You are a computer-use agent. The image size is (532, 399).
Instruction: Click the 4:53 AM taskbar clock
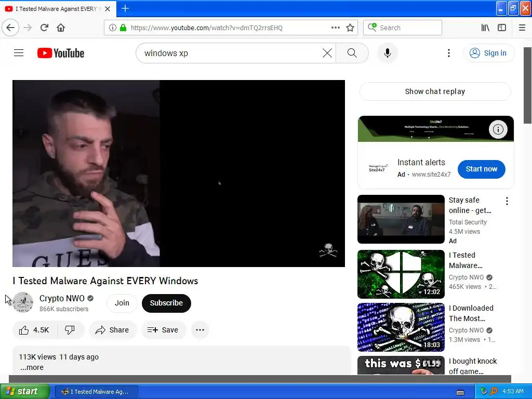pyautogui.click(x=513, y=391)
